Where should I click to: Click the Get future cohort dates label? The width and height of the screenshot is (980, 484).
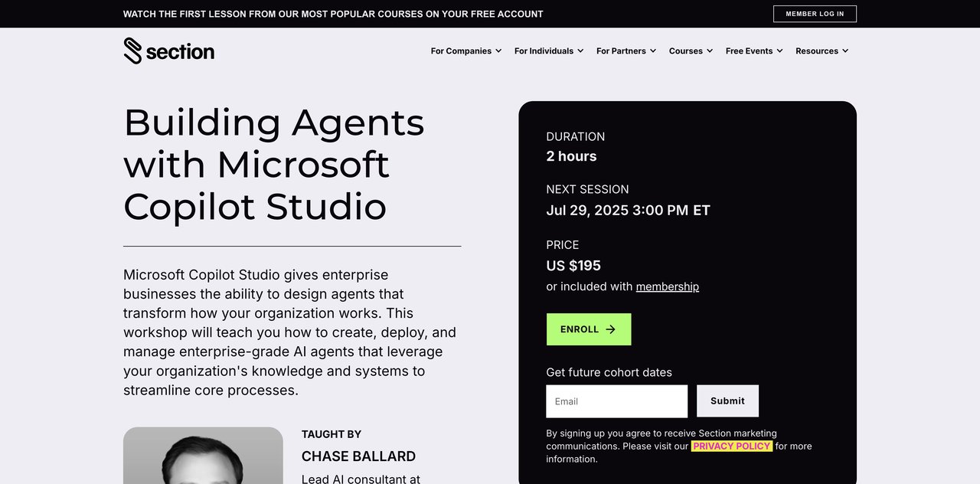609,372
